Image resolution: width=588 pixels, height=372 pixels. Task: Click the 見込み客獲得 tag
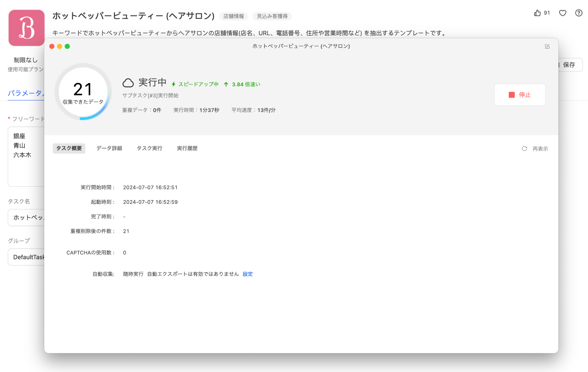[x=272, y=16]
